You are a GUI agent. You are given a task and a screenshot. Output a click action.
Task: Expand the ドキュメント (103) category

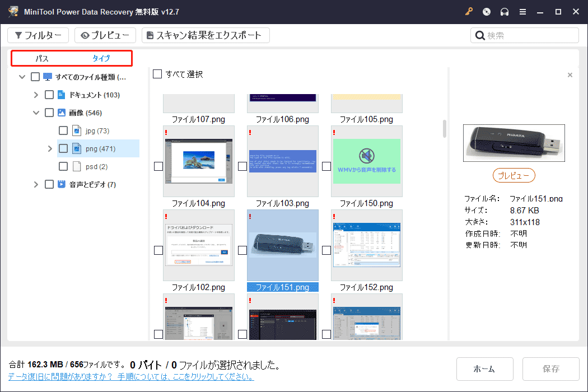pos(35,95)
